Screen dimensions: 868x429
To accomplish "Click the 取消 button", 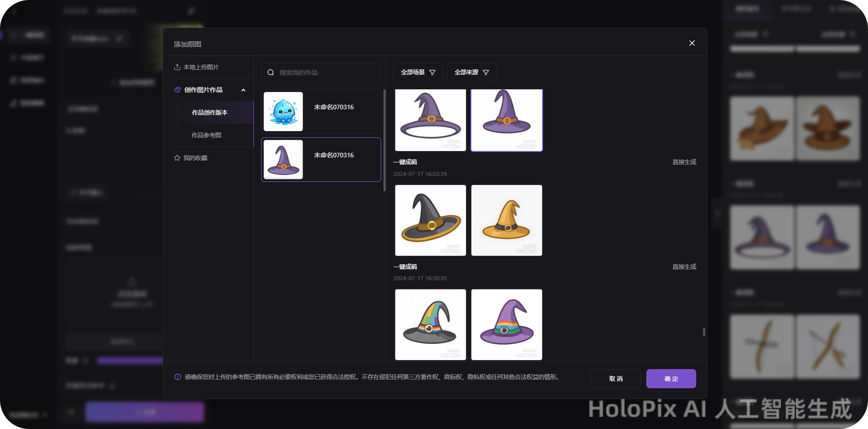I will [616, 379].
